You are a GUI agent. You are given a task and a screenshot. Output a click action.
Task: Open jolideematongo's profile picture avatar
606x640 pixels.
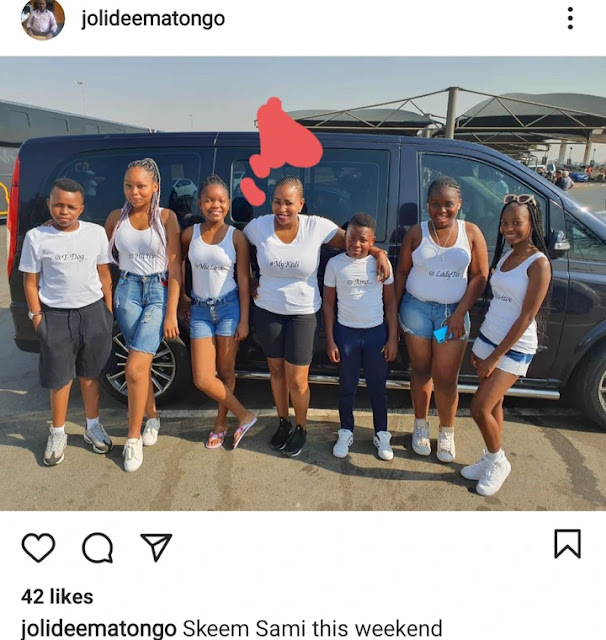coord(42,19)
